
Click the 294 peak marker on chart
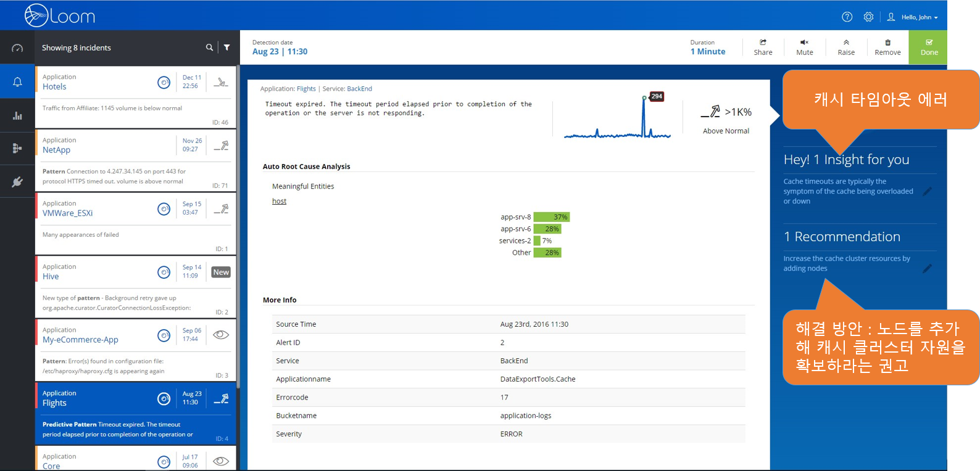657,96
